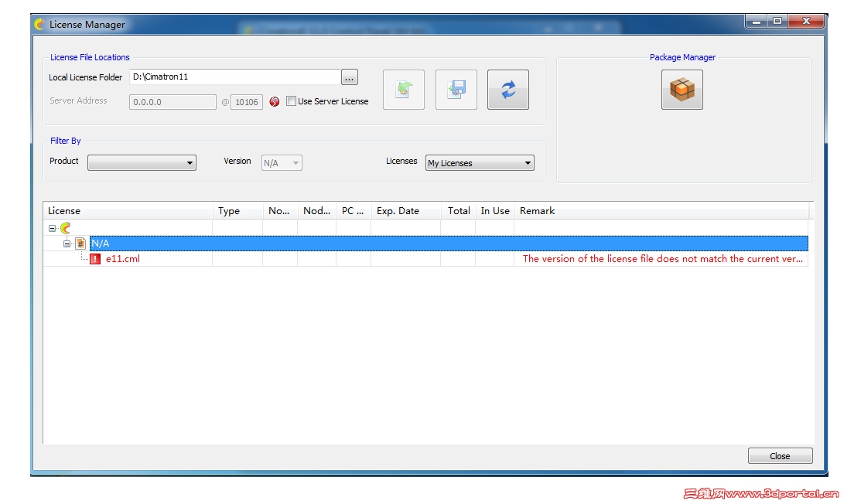Click the hash icon beside N/A

click(80, 243)
